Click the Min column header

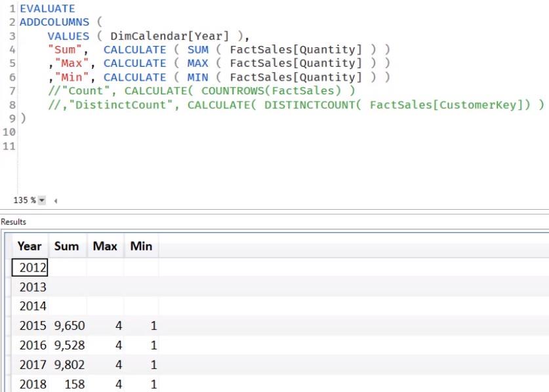(141, 246)
